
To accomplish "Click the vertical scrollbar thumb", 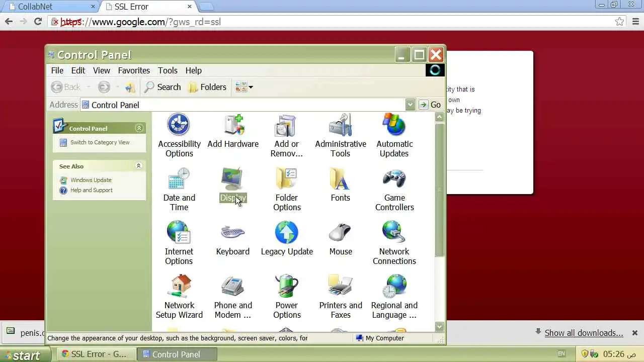I will (439, 189).
